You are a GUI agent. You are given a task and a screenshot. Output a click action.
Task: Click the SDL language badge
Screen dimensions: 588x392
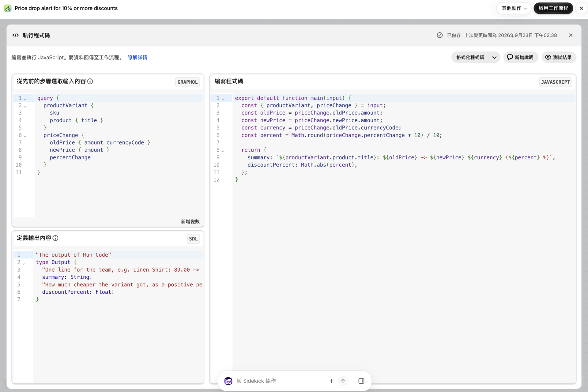point(193,239)
